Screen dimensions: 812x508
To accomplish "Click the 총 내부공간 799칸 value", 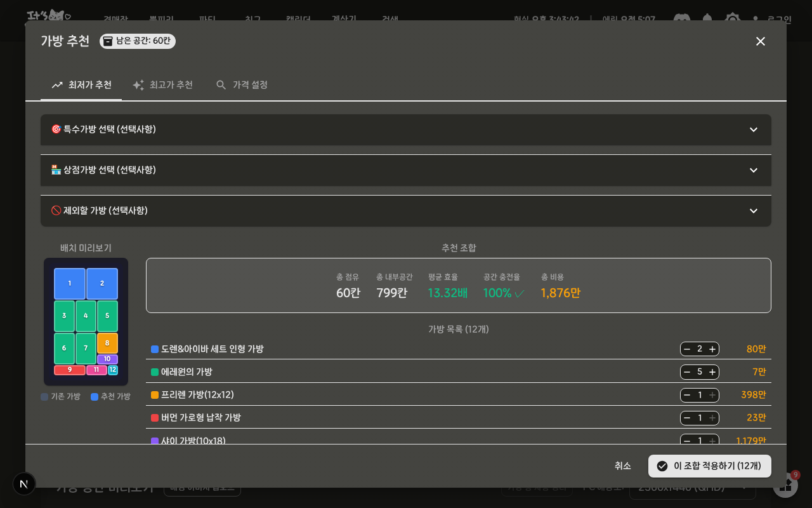I will pyautogui.click(x=392, y=293).
